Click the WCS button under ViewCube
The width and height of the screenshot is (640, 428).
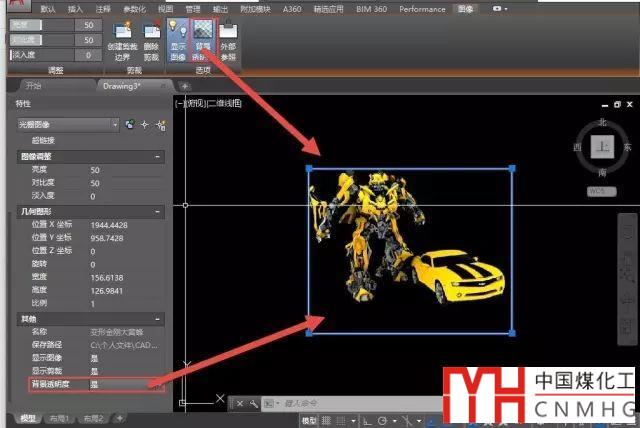(x=597, y=190)
